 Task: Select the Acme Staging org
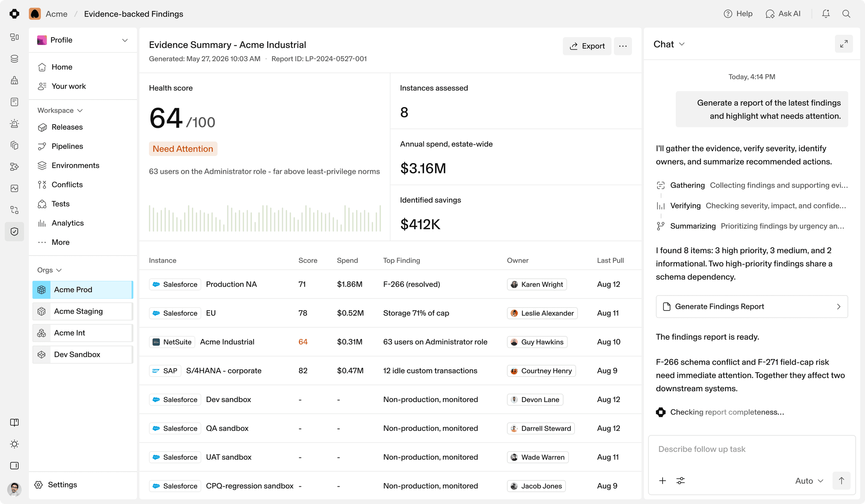pos(83,311)
